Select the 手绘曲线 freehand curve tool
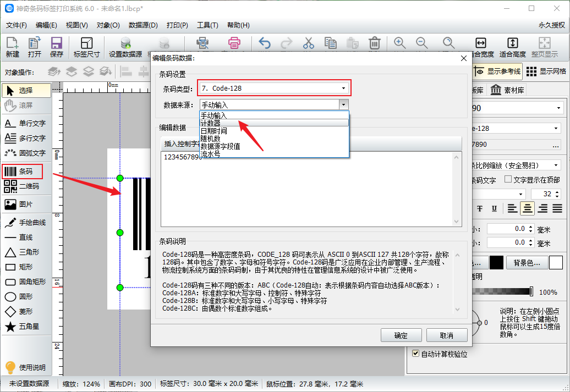Viewport: 570px width, 392px height. 26,222
